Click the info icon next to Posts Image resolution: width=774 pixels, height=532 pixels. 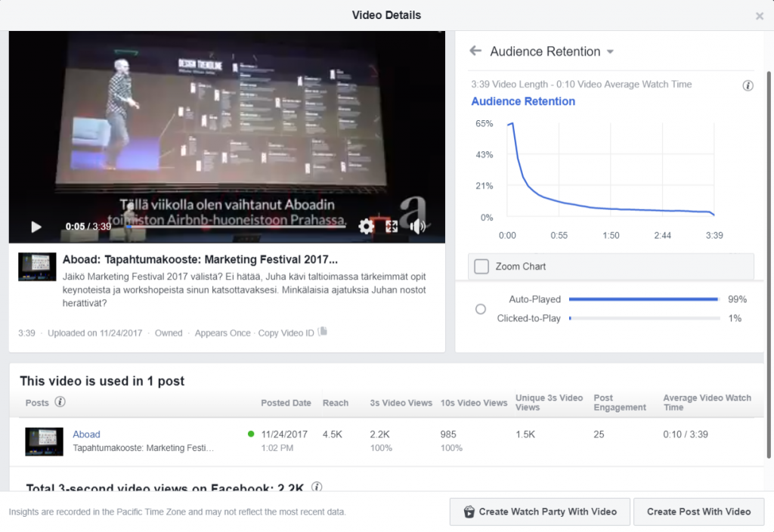click(x=60, y=402)
